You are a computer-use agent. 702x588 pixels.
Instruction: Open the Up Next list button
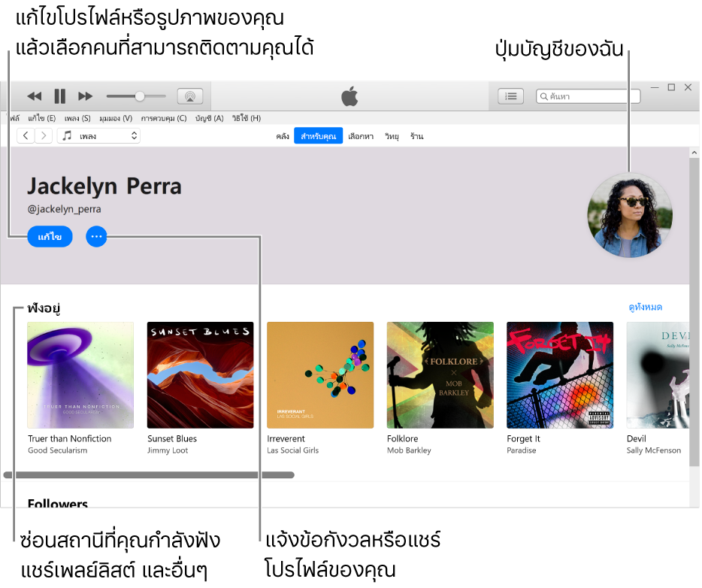click(510, 96)
